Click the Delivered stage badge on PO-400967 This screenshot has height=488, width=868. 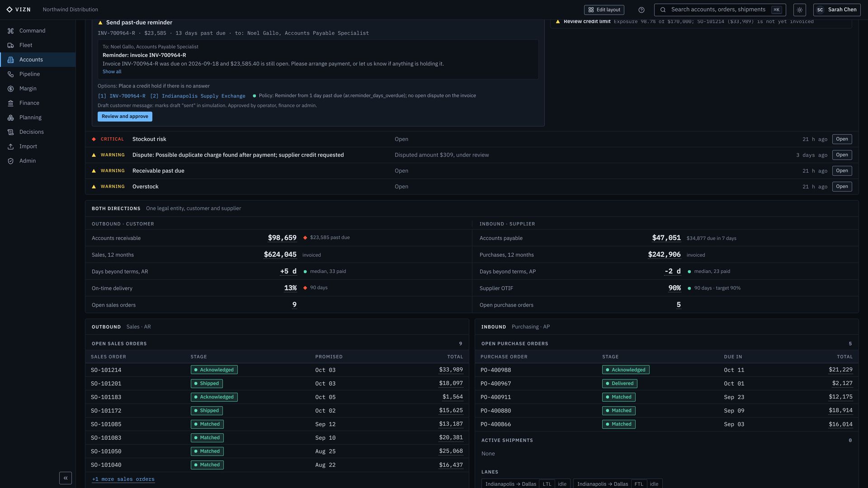(619, 384)
